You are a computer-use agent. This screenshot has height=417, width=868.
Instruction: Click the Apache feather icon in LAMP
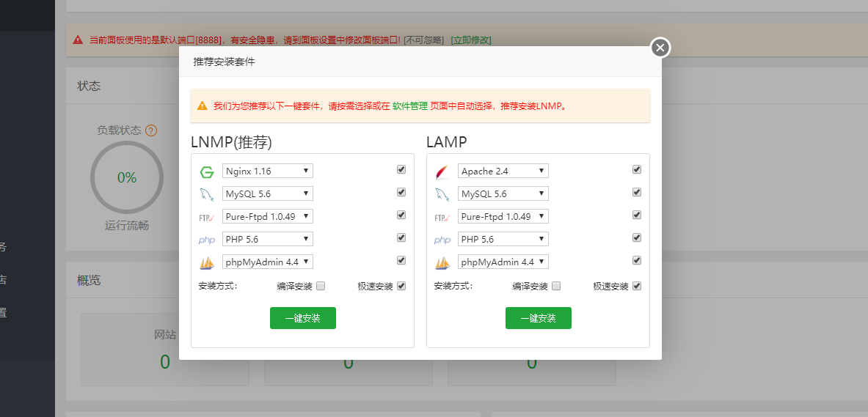coord(442,172)
